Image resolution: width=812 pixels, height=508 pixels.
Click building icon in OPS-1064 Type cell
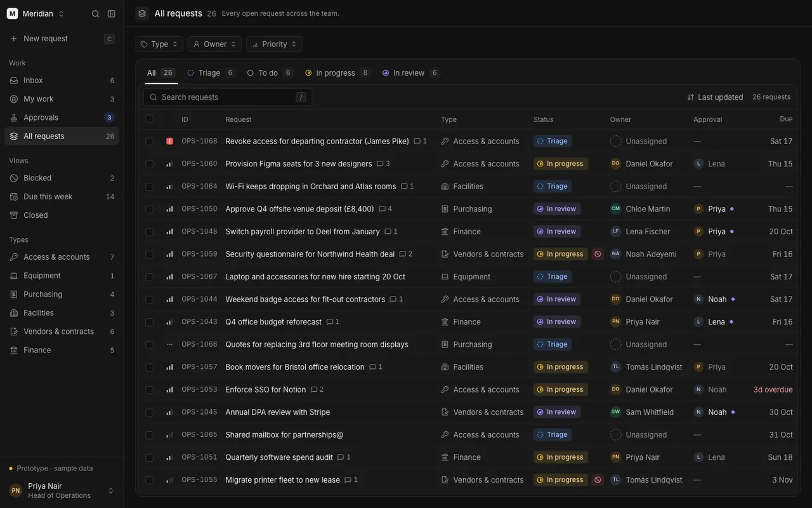pos(445,187)
